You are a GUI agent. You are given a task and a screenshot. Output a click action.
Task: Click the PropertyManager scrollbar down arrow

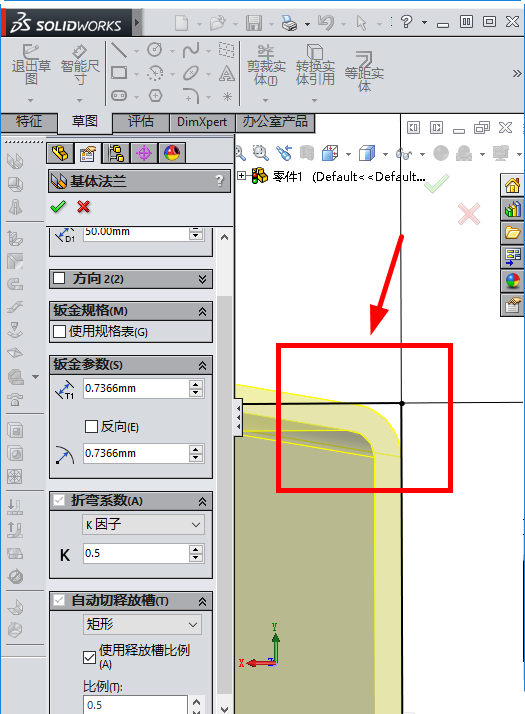pos(224,709)
